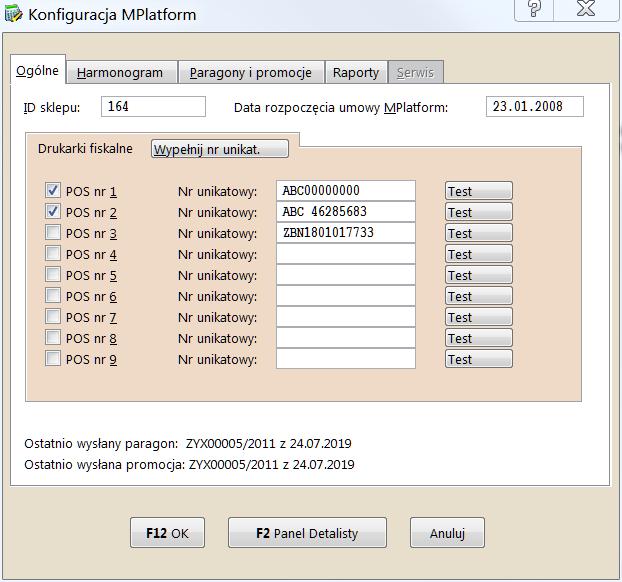Click Test button for POS nr 5
The width and height of the screenshot is (622, 582).
[479, 275]
